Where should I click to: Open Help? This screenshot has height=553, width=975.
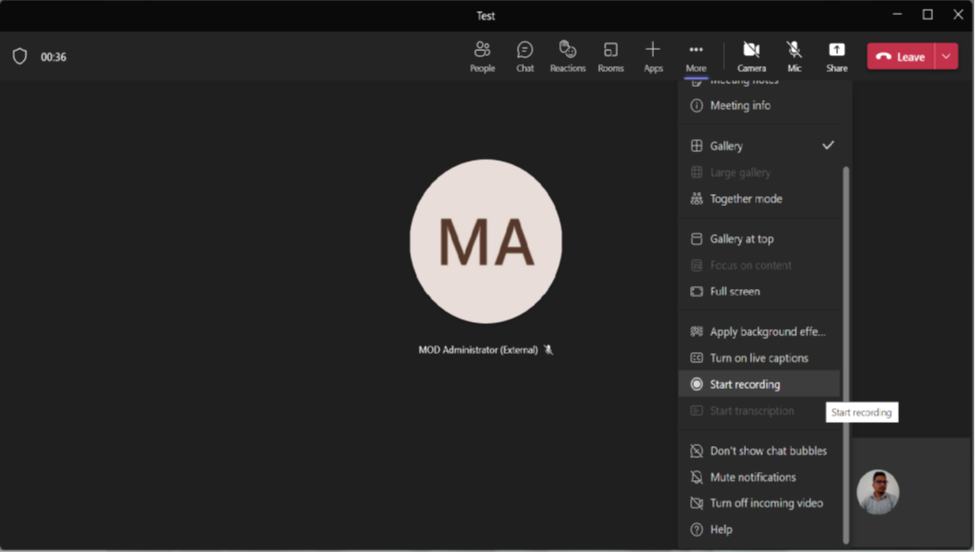click(759, 530)
